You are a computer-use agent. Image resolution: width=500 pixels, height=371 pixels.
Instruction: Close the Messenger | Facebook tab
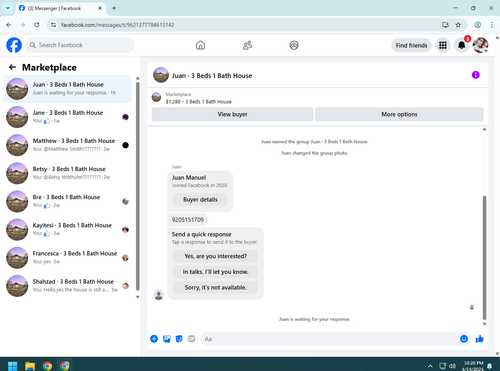tap(100, 8)
